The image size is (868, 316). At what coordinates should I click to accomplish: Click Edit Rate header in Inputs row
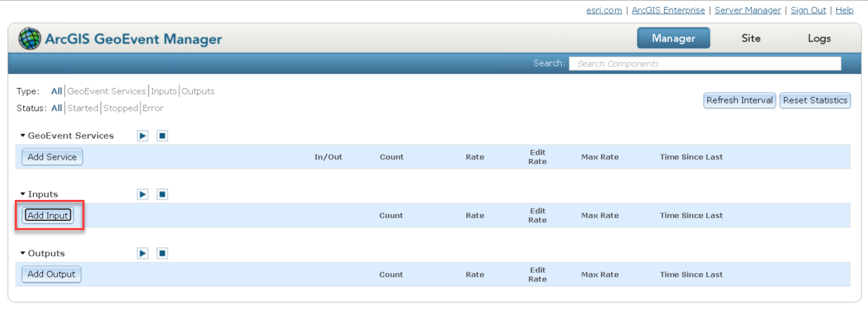click(x=537, y=215)
